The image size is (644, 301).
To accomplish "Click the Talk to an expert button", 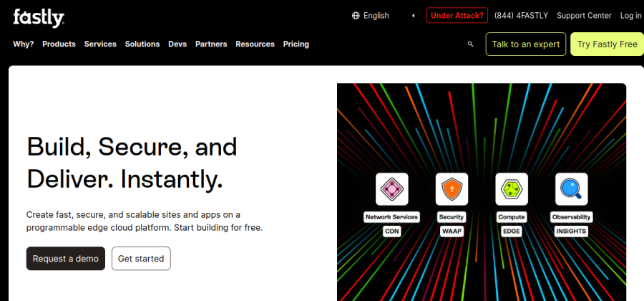I will pyautogui.click(x=526, y=44).
